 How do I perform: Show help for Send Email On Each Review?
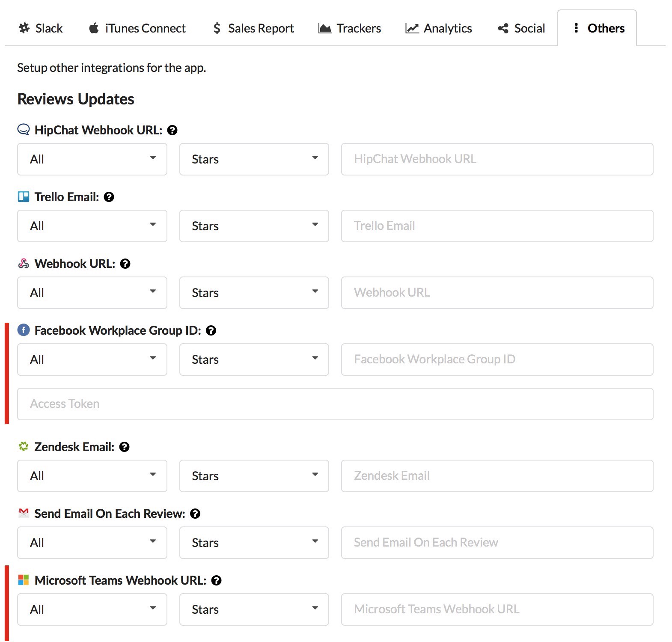pyautogui.click(x=195, y=514)
